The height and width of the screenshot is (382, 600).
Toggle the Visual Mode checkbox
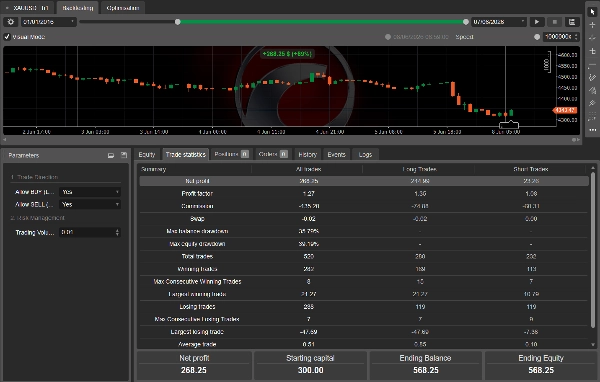[x=7, y=37]
